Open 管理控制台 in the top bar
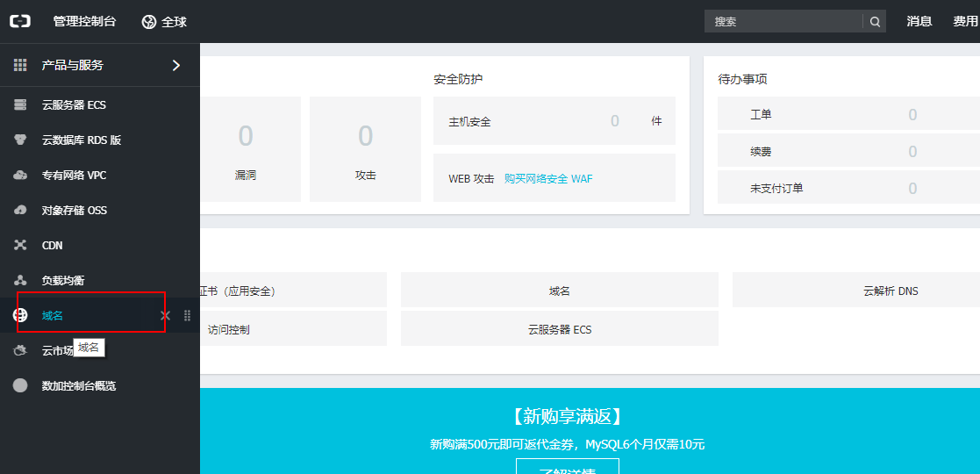This screenshot has height=474, width=980. pos(84,22)
